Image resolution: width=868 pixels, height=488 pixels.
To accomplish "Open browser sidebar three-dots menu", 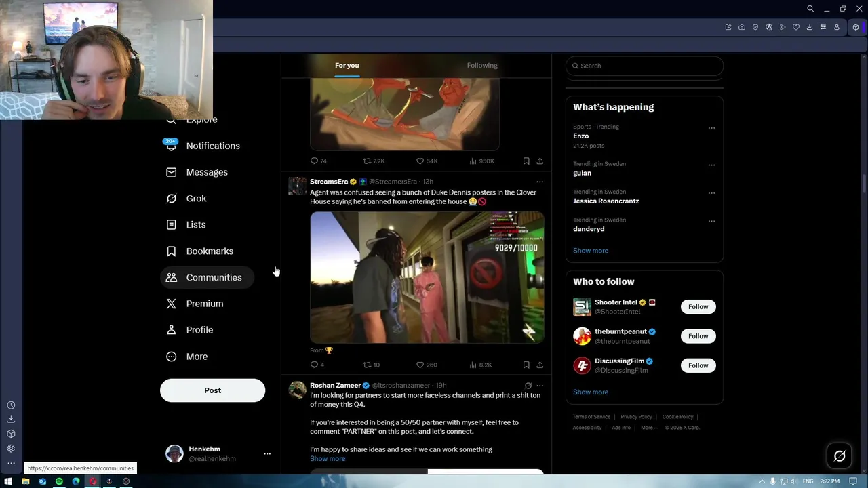I will (11, 464).
